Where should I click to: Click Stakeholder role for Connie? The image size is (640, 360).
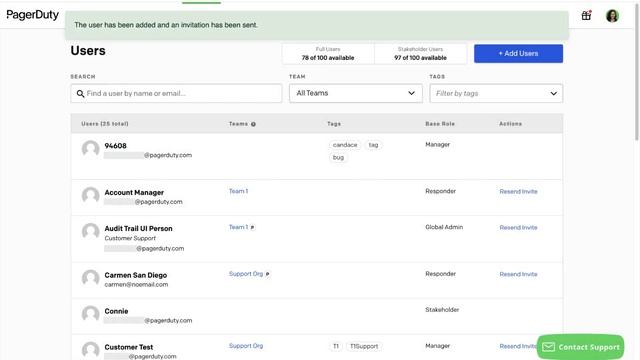tap(442, 310)
